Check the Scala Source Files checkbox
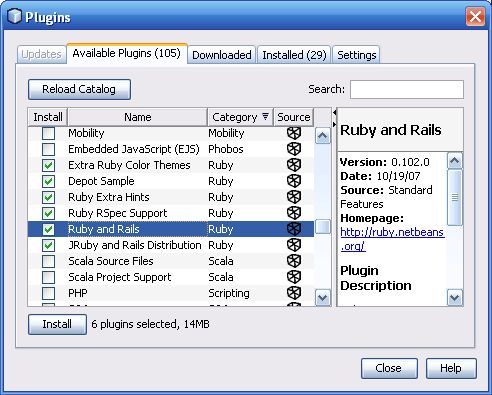 coord(48,261)
